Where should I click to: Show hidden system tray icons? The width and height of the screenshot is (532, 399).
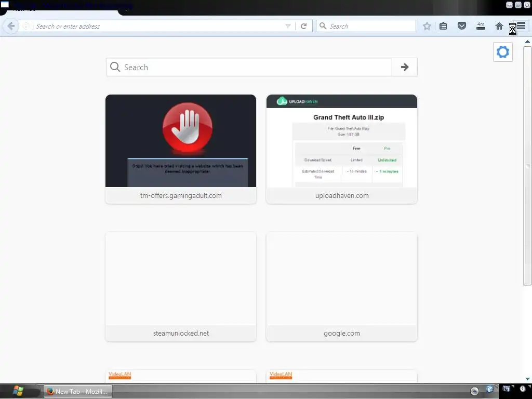coord(474,392)
